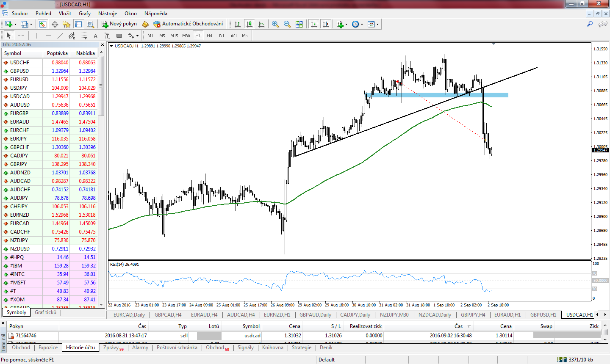The image size is (610, 364).
Task: Open the Soubor menu
Action: coord(20,14)
